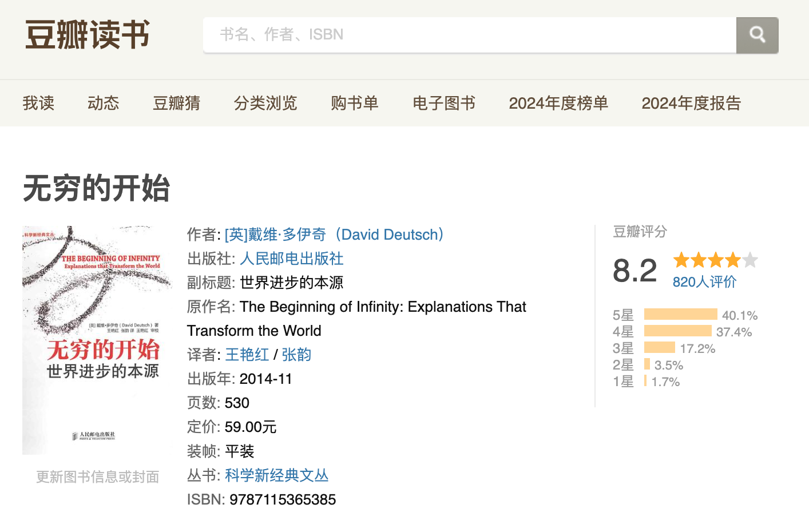The width and height of the screenshot is (809, 532).
Task: Go to 动态 in navigation
Action: click(103, 103)
